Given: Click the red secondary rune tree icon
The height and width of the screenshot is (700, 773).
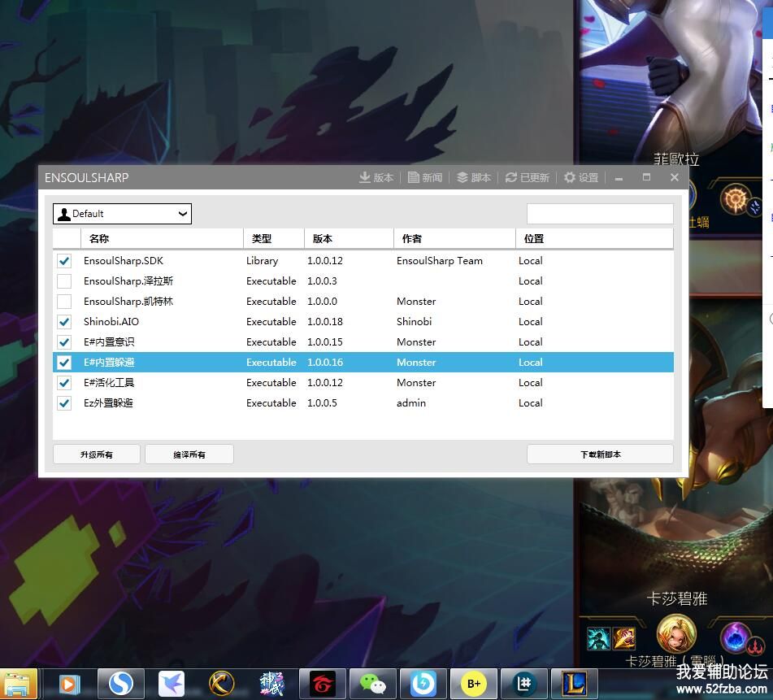Looking at the screenshot, I should 756,645.
